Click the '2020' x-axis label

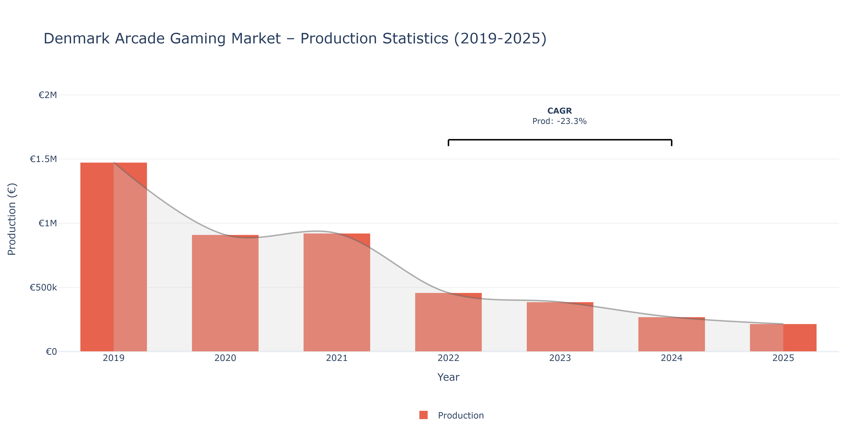point(225,358)
